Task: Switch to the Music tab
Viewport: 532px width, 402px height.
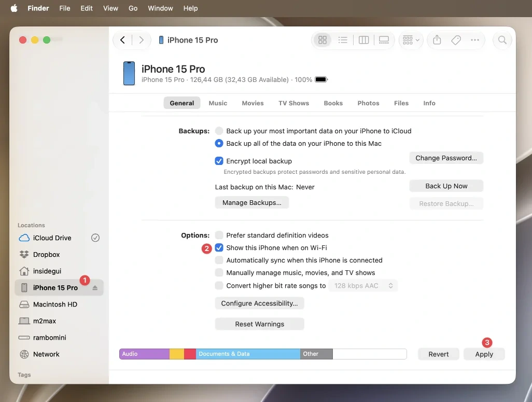Action: [218, 103]
